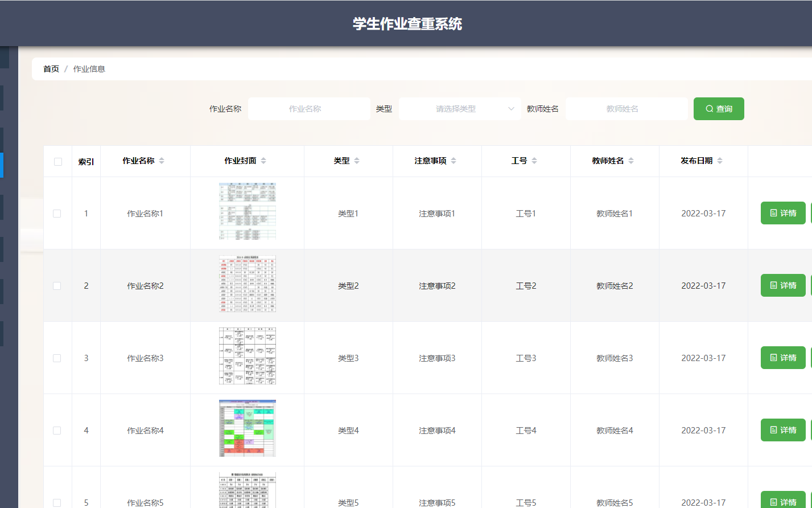Click the 发布日期 header label

pos(696,161)
